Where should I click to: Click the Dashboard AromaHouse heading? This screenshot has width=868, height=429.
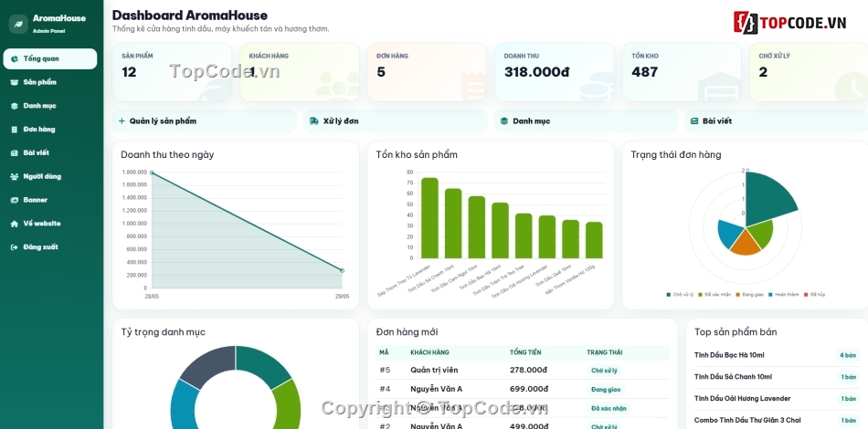click(x=190, y=16)
